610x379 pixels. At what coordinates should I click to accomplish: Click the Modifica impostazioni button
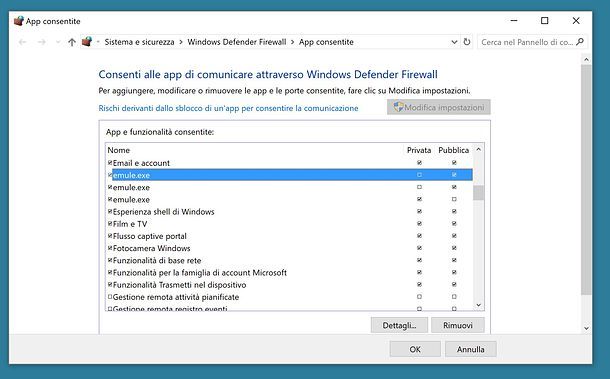(438, 107)
